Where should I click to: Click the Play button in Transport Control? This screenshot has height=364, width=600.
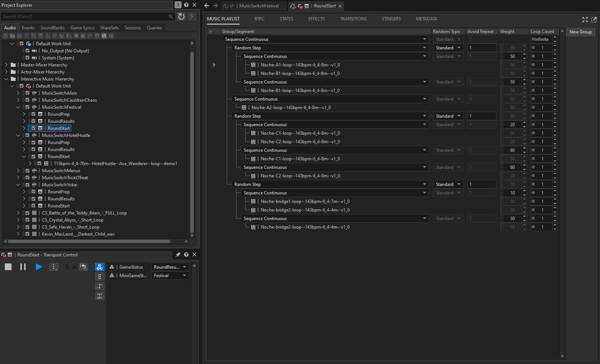click(39, 267)
